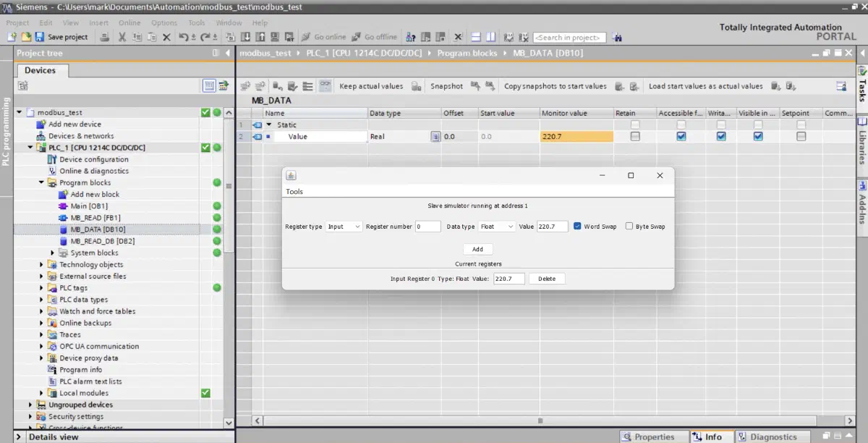The image size is (868, 443).
Task: Click the Online & diagnostics tree icon
Action: click(x=52, y=171)
